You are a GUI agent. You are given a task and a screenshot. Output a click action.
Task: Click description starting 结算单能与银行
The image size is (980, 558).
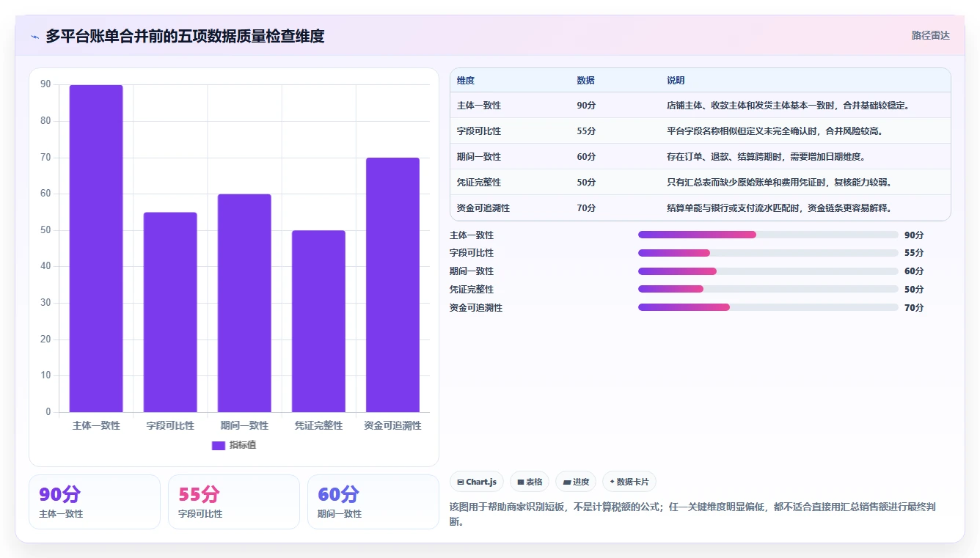(779, 208)
